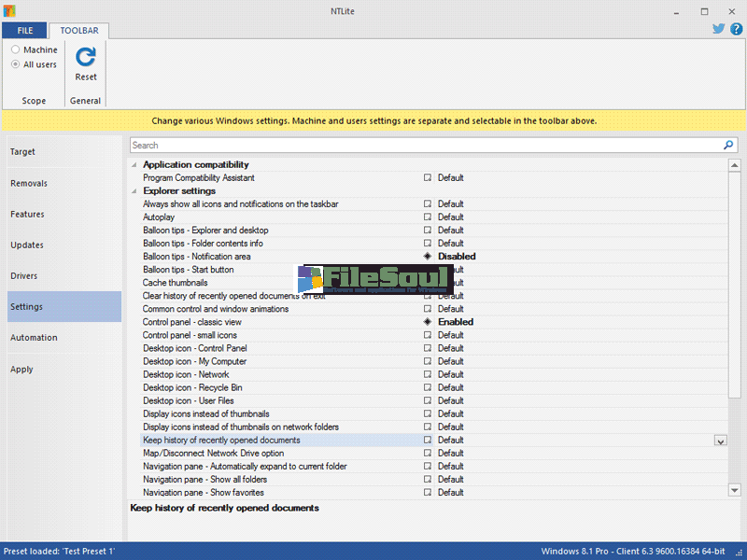Click the search magnifier icon
The height and width of the screenshot is (560, 747).
pos(728,146)
